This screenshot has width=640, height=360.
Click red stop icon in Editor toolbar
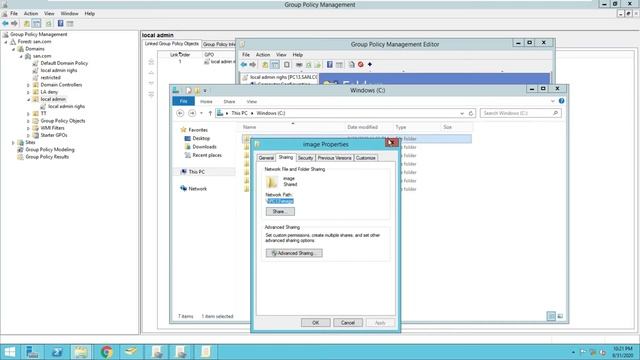(360, 64)
